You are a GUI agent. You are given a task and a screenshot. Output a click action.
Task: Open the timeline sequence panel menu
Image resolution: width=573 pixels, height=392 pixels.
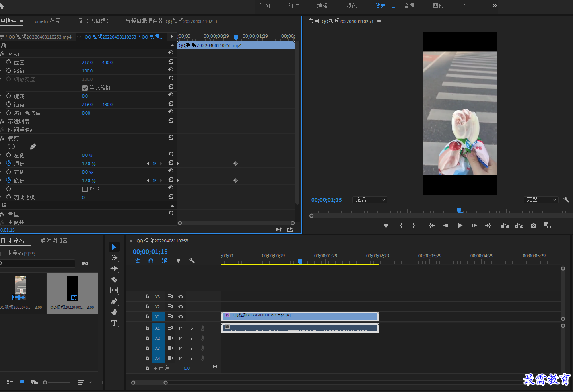click(194, 241)
